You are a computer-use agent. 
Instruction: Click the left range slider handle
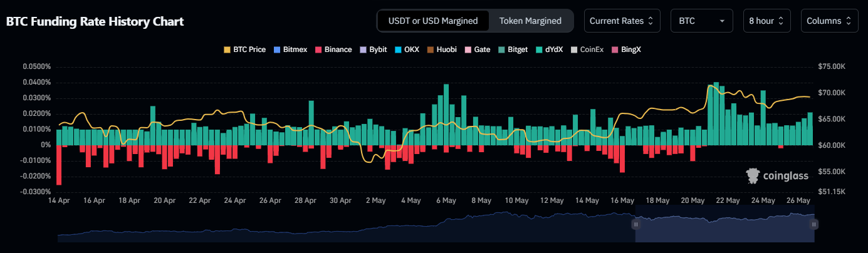pyautogui.click(x=635, y=224)
